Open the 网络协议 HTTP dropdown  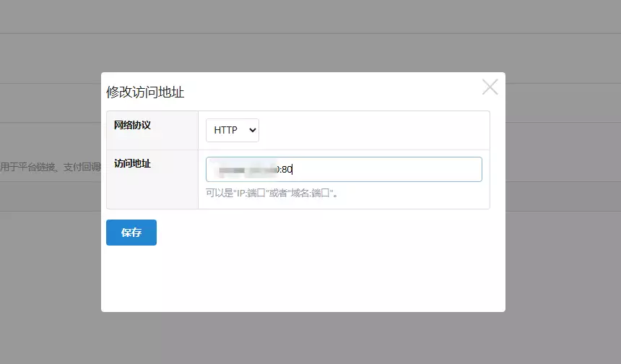click(232, 131)
